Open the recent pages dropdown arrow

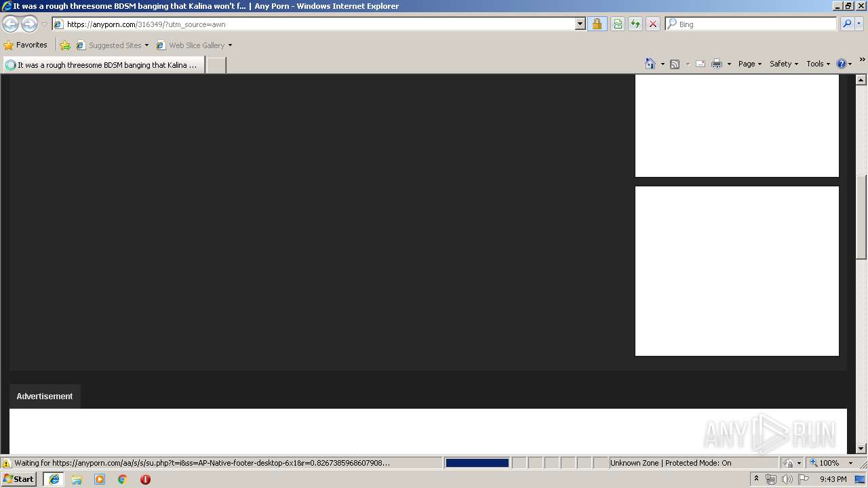44,24
